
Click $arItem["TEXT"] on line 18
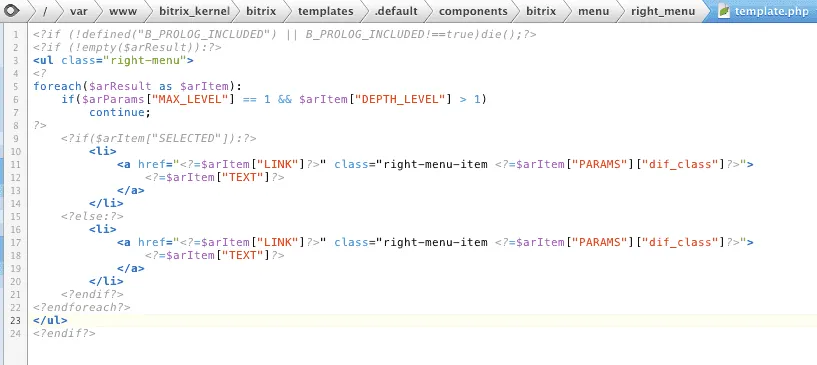(218, 256)
